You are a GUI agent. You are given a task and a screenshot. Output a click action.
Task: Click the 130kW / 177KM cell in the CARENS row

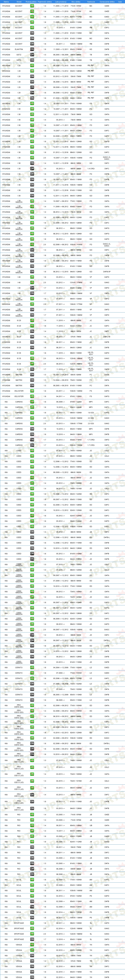click(76, 423)
